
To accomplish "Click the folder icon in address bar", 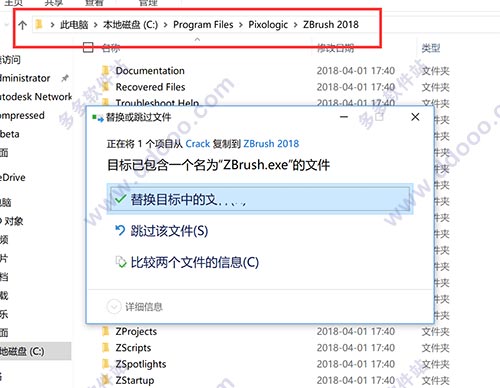I will pos(39,24).
